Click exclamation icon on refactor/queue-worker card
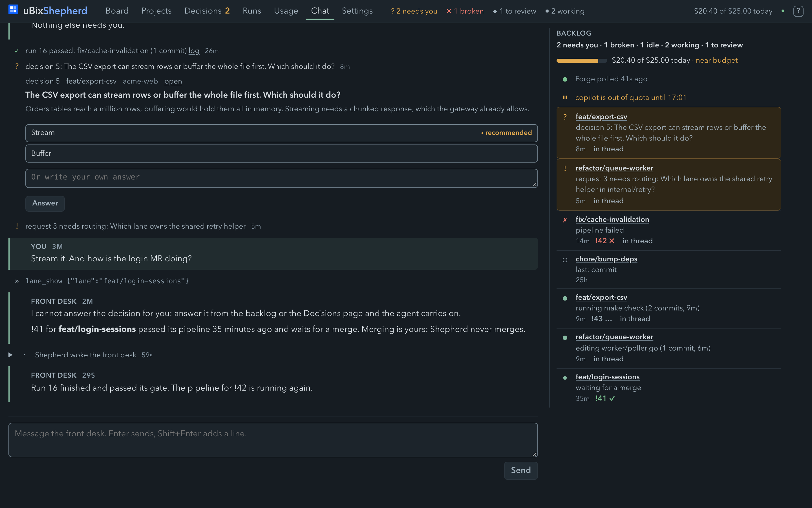Viewport: 812px width, 508px height. click(x=565, y=168)
